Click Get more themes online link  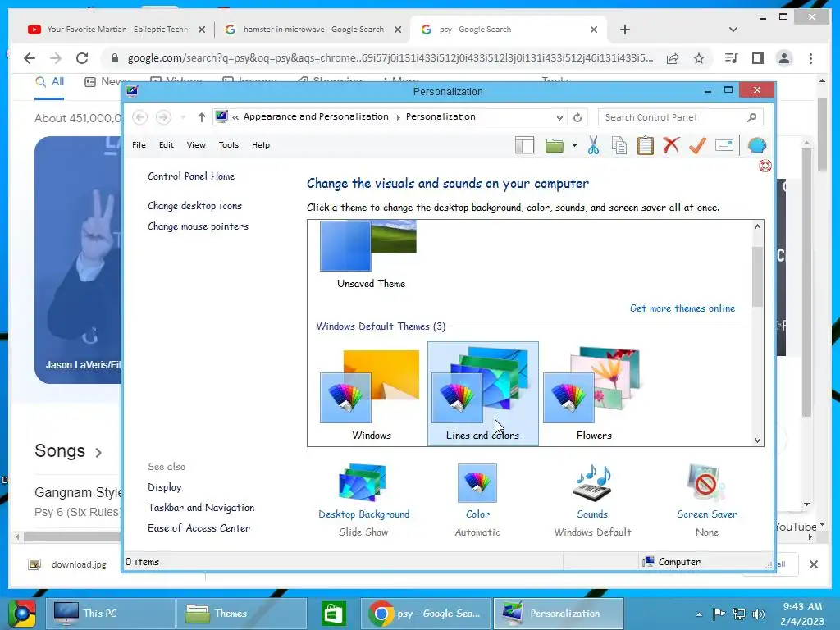click(682, 308)
